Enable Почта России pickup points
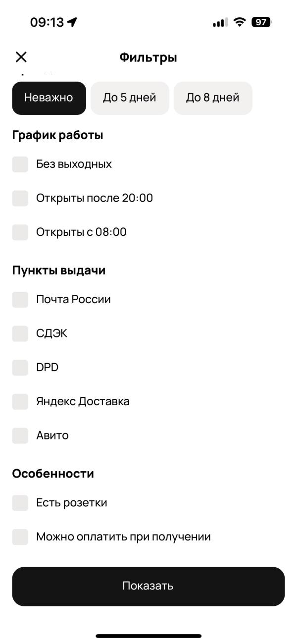This screenshot has width=297, height=644. pyautogui.click(x=19, y=299)
